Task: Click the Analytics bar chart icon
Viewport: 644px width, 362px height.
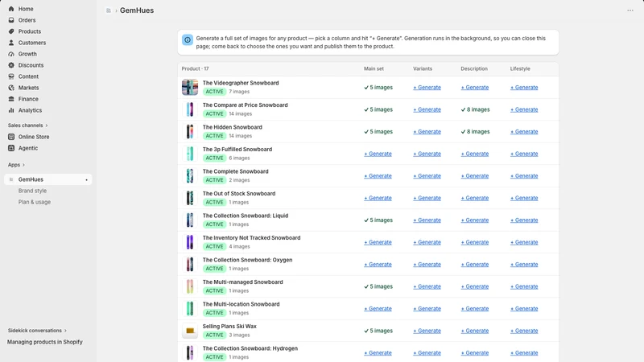Action: coord(11,110)
